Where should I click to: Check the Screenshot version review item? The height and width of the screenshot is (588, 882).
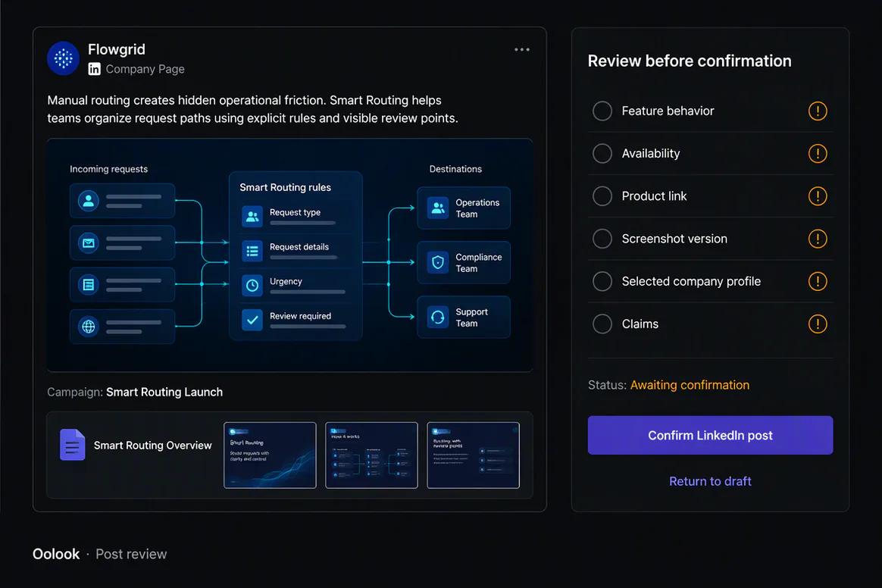coord(602,239)
